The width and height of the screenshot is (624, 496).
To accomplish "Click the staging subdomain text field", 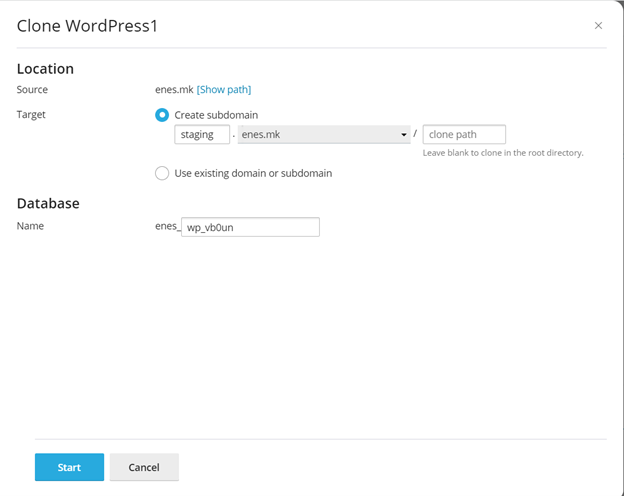I will (202, 135).
